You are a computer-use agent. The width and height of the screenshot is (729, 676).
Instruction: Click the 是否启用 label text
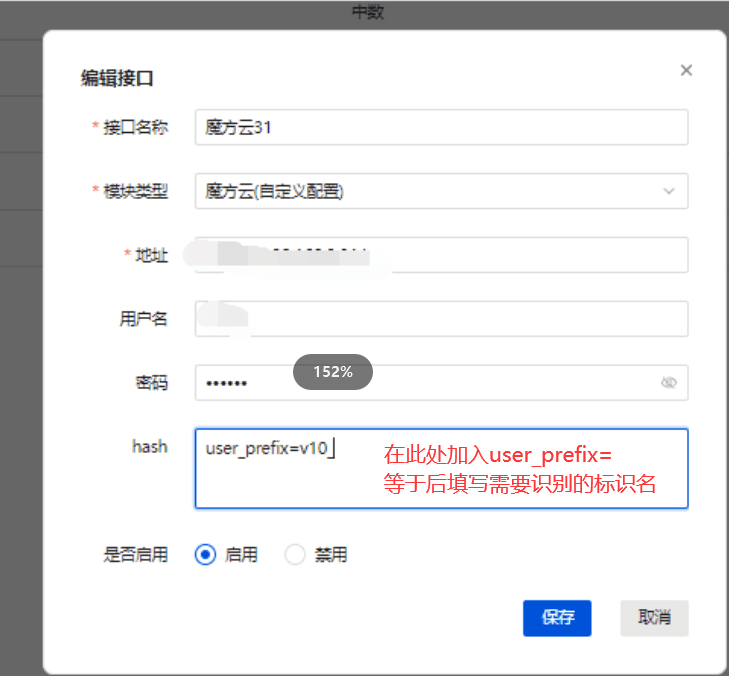tap(135, 555)
